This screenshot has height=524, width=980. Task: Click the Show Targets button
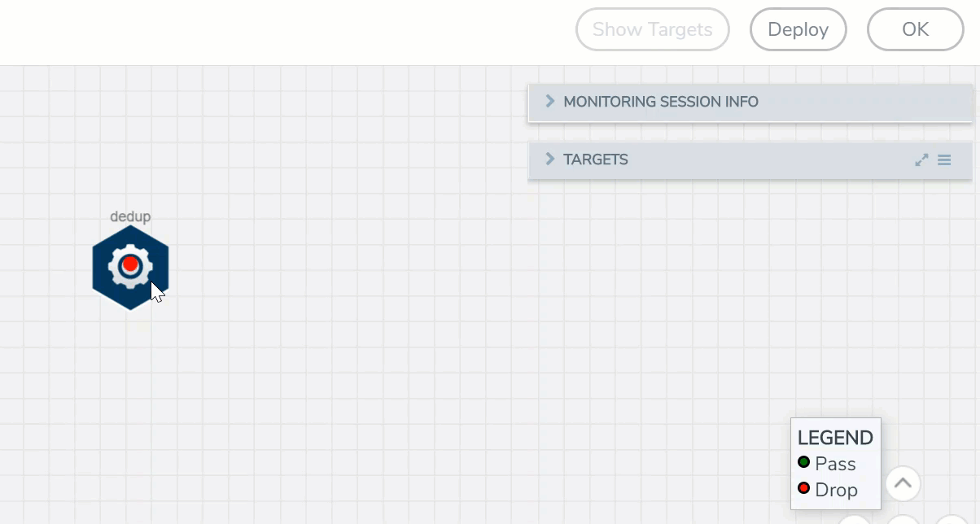[652, 30]
